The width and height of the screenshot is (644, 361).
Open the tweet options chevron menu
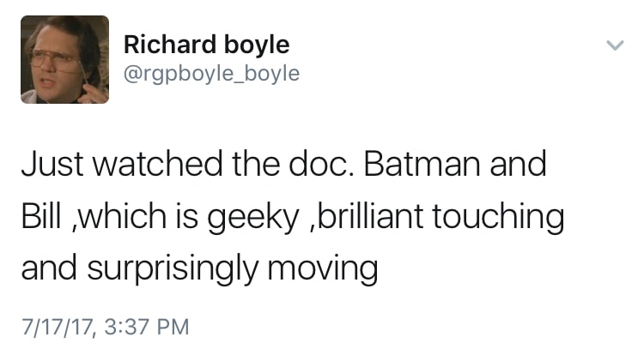tap(613, 46)
